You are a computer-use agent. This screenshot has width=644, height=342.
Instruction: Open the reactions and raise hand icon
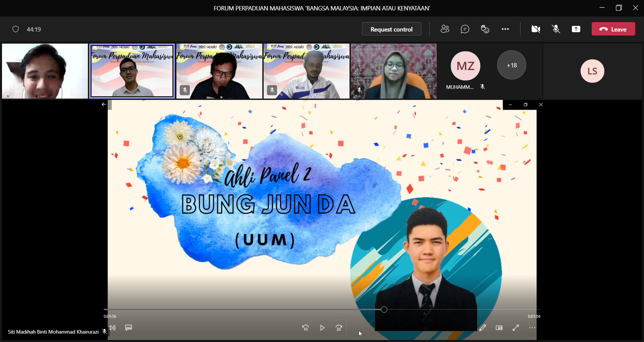[485, 29]
